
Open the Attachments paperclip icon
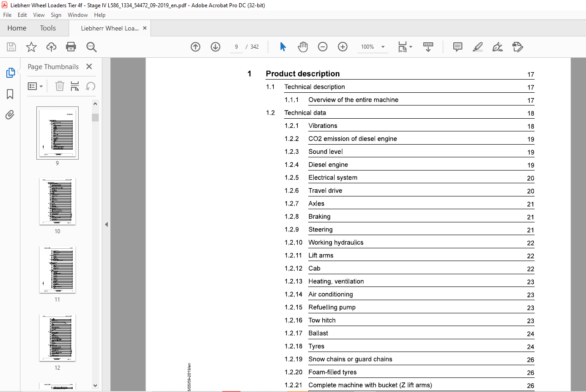click(x=10, y=115)
